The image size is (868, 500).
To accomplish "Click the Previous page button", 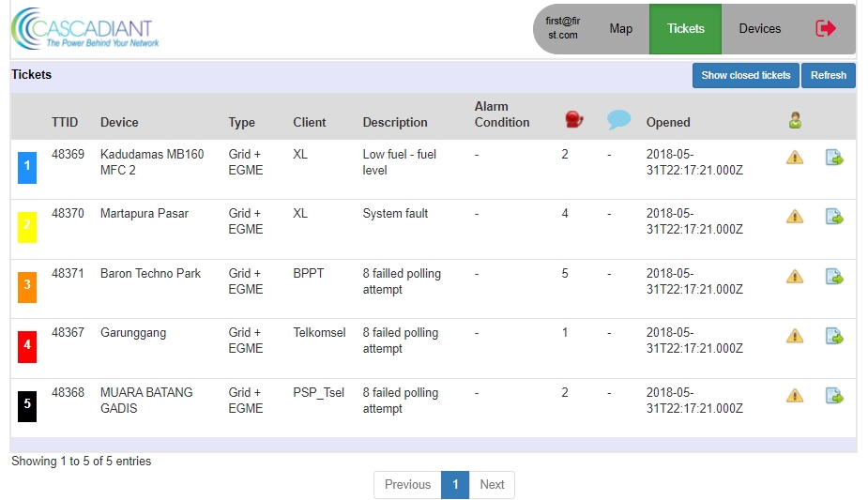I will click(x=407, y=485).
